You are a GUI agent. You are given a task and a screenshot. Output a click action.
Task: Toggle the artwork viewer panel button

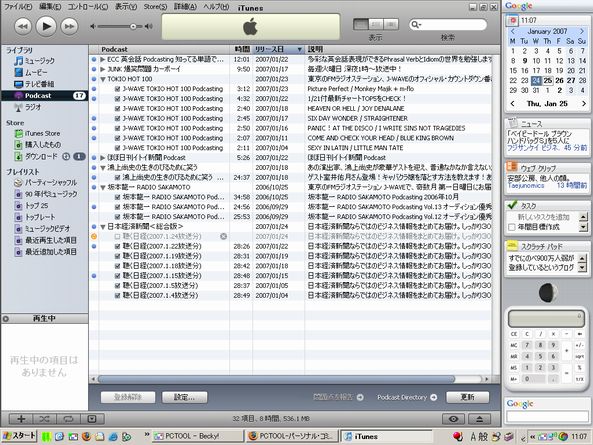[x=92, y=419]
